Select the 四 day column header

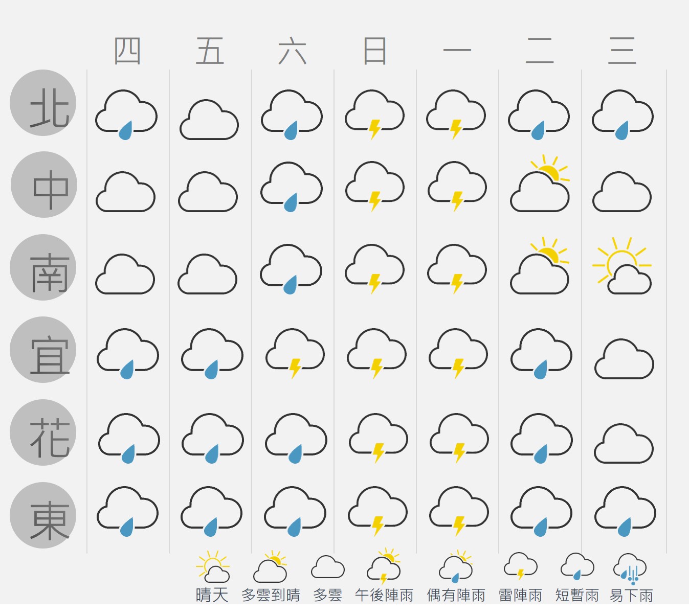click(127, 51)
